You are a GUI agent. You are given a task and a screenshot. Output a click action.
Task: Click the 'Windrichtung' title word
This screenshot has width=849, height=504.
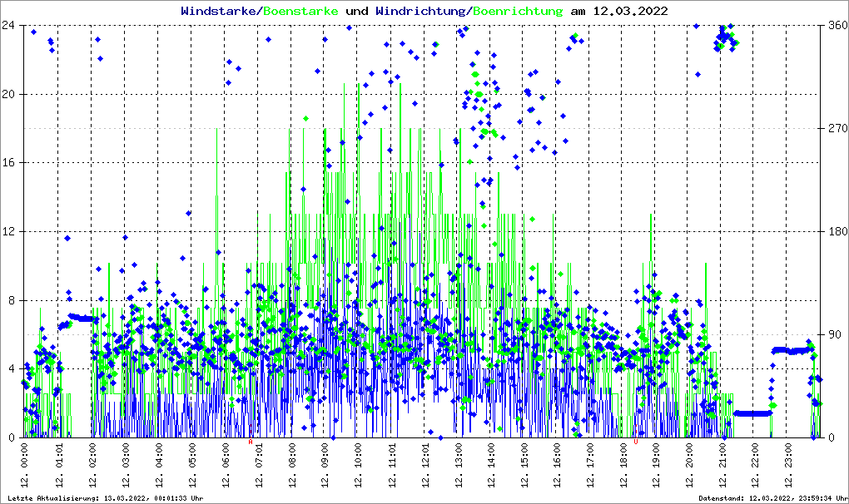coord(420,11)
